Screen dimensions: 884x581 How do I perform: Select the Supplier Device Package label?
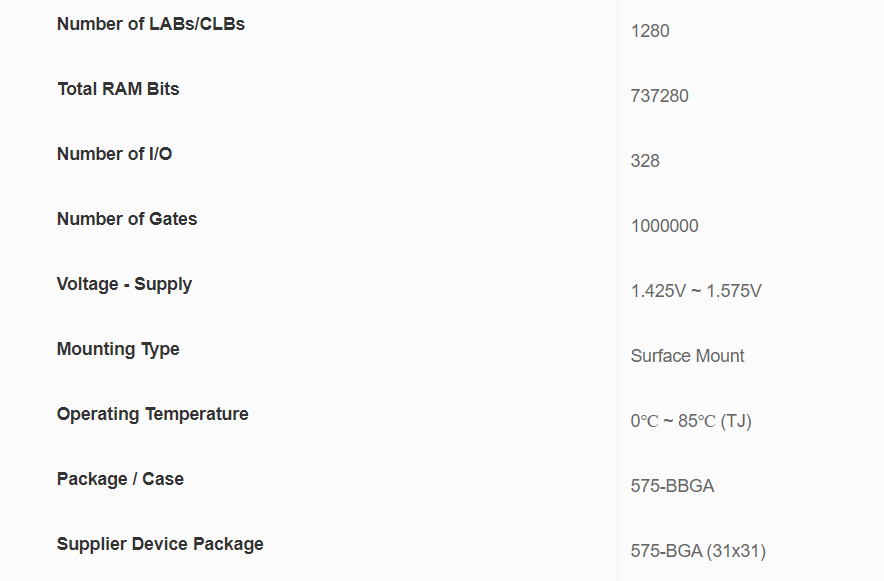tap(160, 544)
